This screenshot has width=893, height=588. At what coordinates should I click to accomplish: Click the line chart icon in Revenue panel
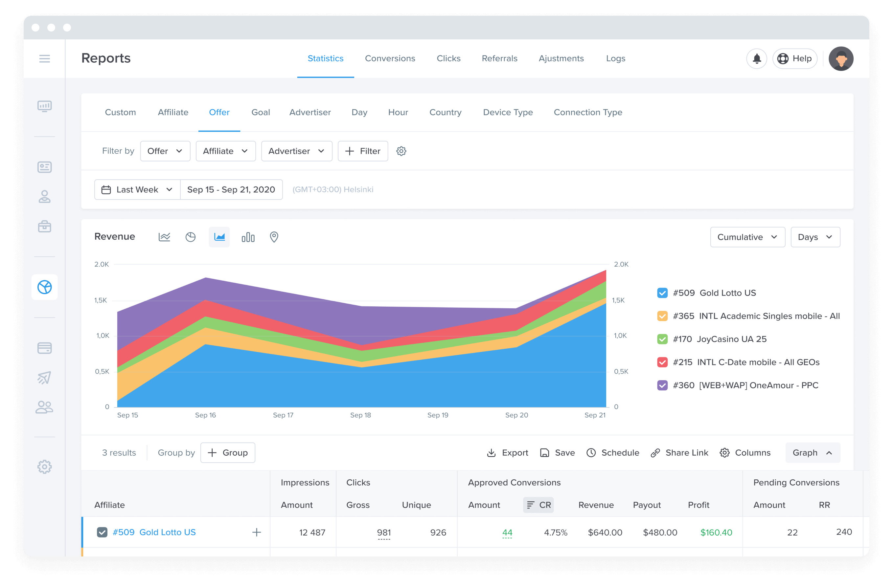point(164,237)
